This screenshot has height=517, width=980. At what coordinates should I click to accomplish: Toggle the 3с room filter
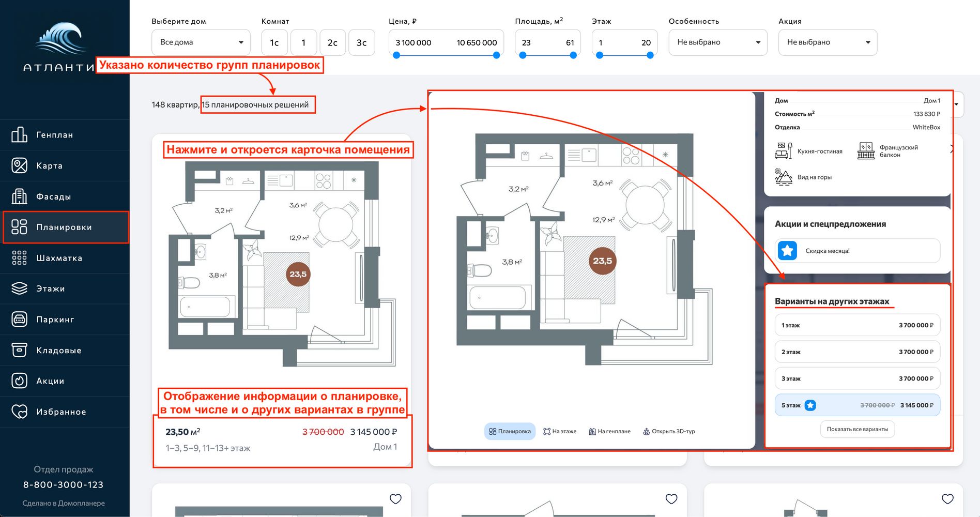click(362, 42)
